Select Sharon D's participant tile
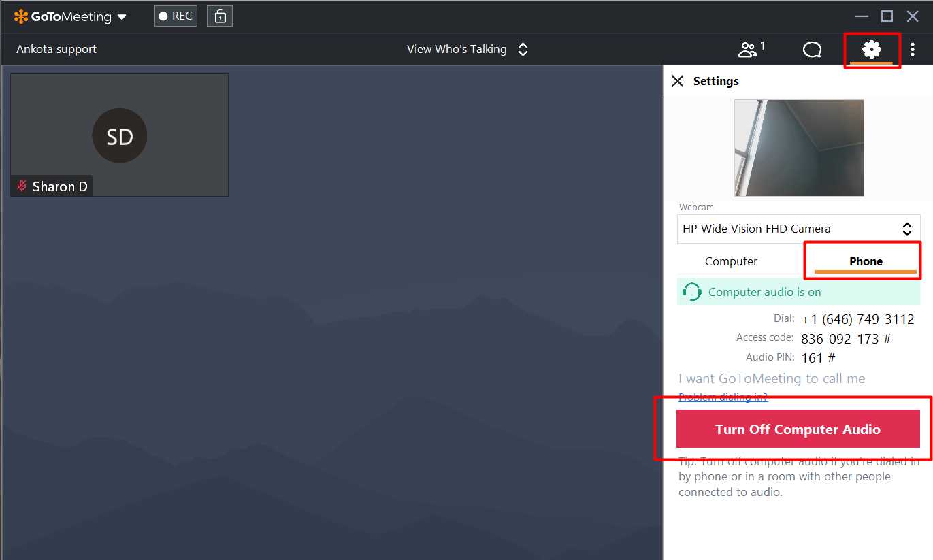 pyautogui.click(x=120, y=135)
